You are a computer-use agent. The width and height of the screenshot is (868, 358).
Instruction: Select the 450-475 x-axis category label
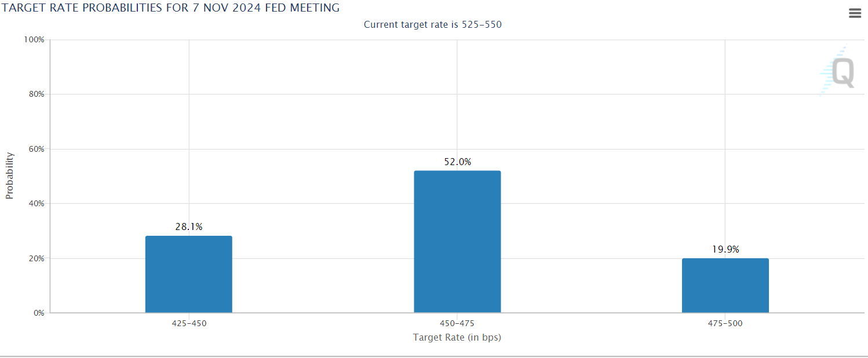[x=457, y=323]
